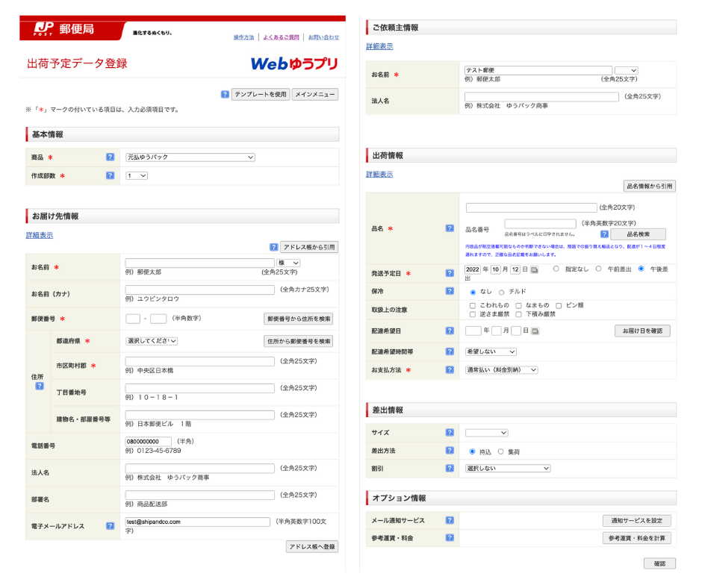This screenshot has width=702, height=588.
Task: Open help for 配達希望日
Action: tap(450, 331)
